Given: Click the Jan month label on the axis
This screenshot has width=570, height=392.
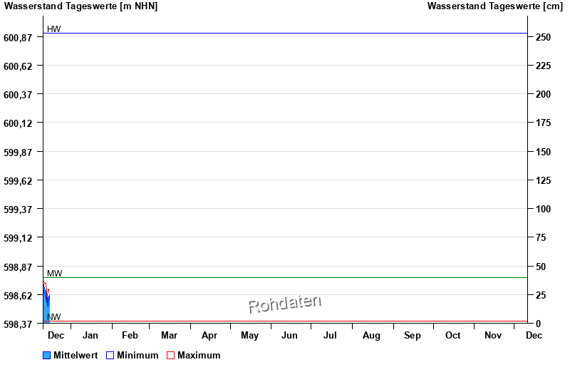Looking at the screenshot, I should pyautogui.click(x=90, y=335).
